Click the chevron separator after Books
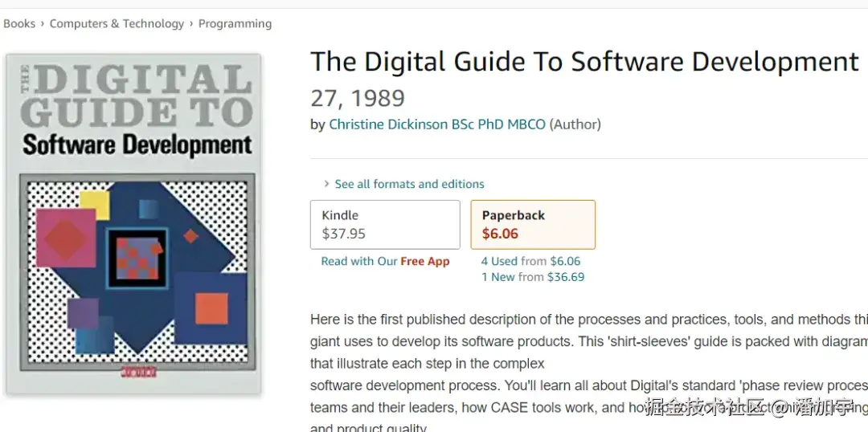Viewport: 868px width, 432px height. (43, 24)
